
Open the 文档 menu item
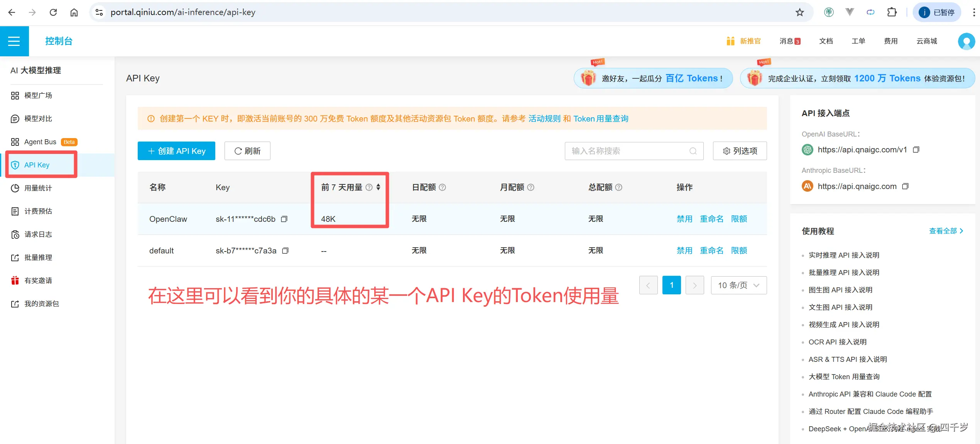826,41
